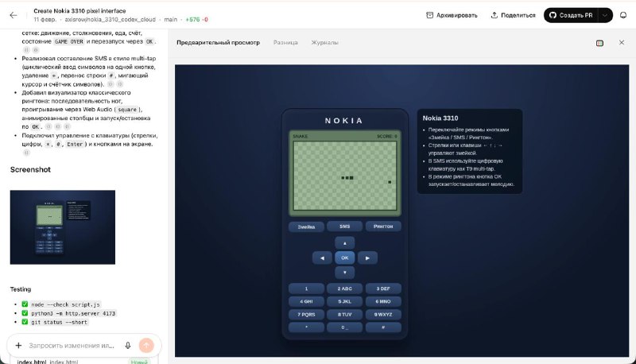Click the main branch label

(171, 19)
